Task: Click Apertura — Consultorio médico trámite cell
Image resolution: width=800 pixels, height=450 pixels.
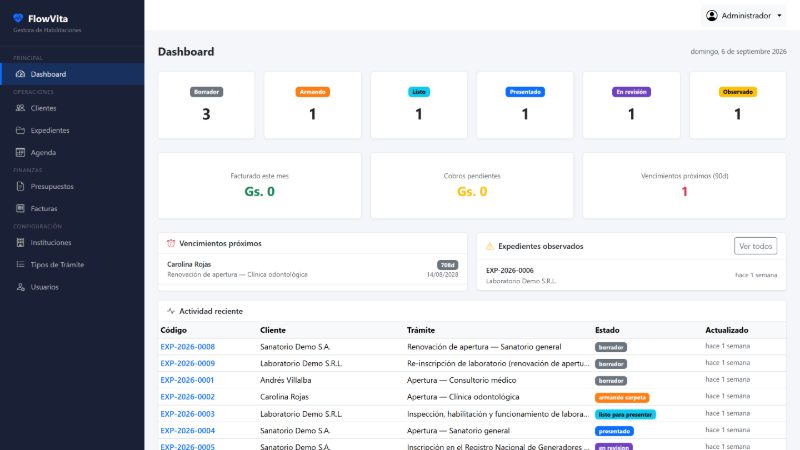Action: (x=461, y=380)
